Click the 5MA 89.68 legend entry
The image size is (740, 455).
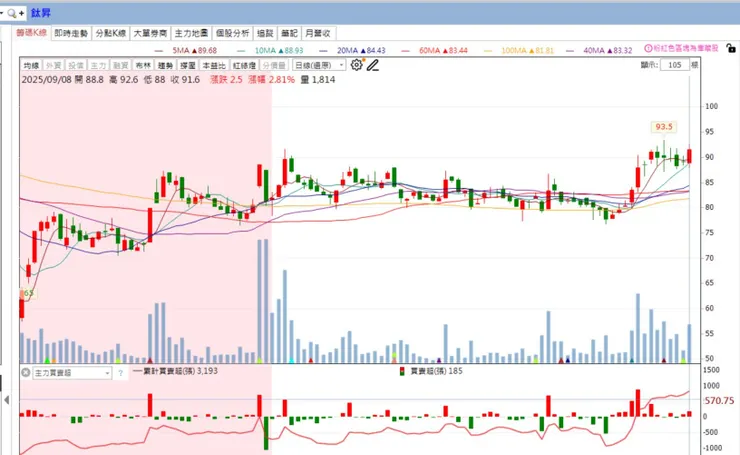point(186,50)
